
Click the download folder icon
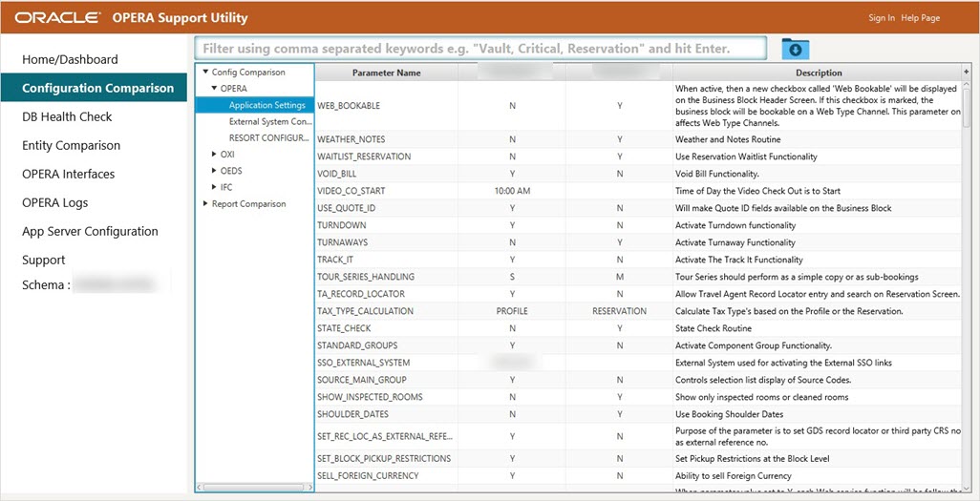795,49
